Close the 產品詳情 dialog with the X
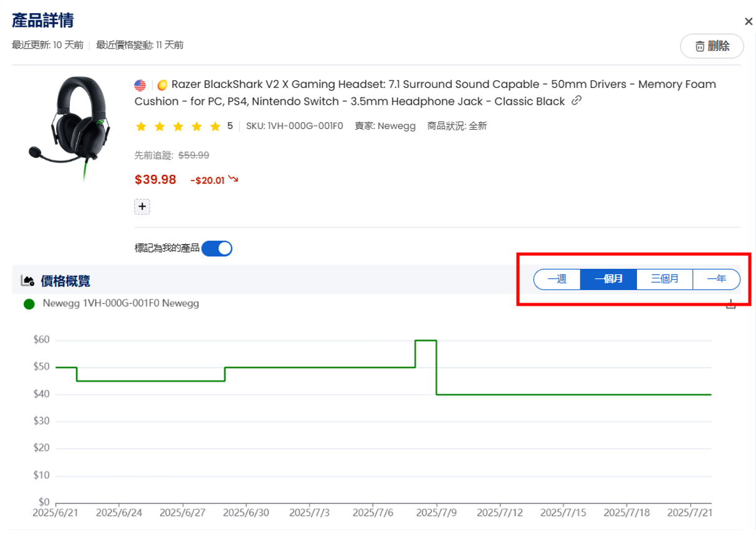The image size is (756, 538). 749,22
